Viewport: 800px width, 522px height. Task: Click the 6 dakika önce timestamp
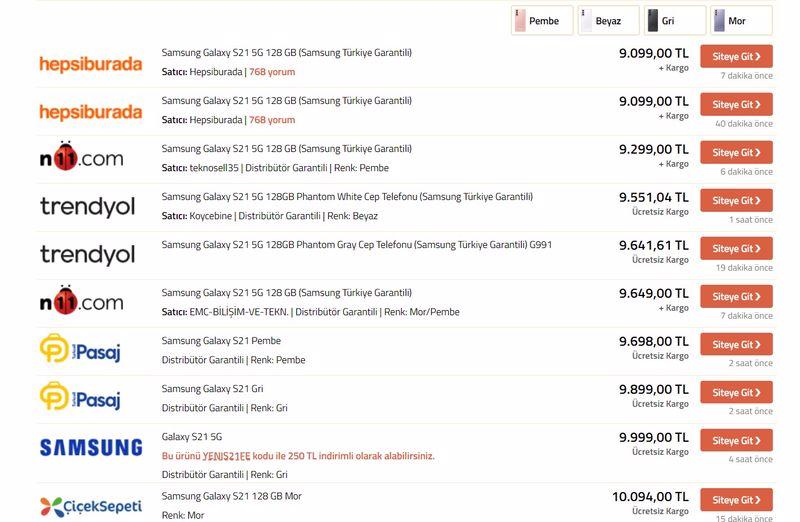[x=746, y=172]
